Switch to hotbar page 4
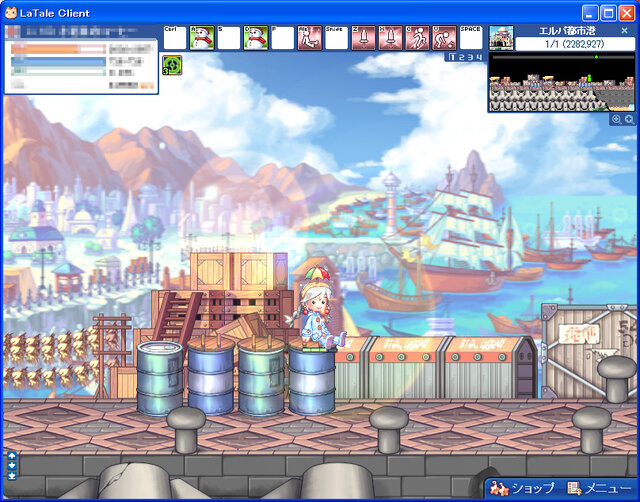 479,57
